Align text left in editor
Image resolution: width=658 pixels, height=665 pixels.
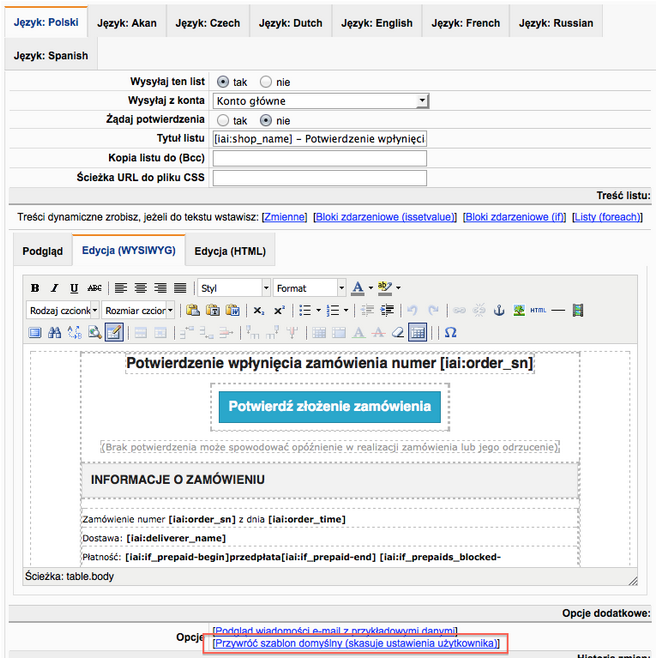[x=121, y=288]
